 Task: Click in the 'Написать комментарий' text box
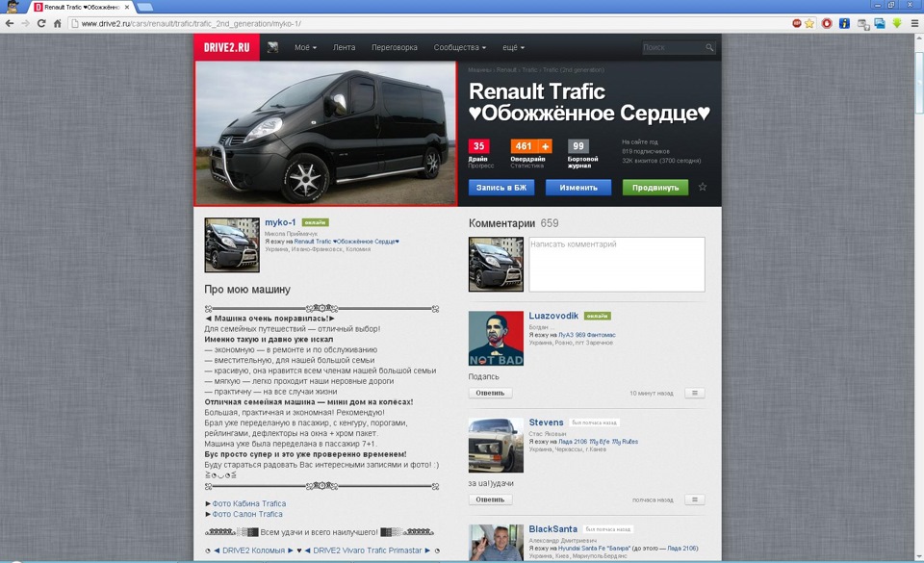(x=616, y=265)
